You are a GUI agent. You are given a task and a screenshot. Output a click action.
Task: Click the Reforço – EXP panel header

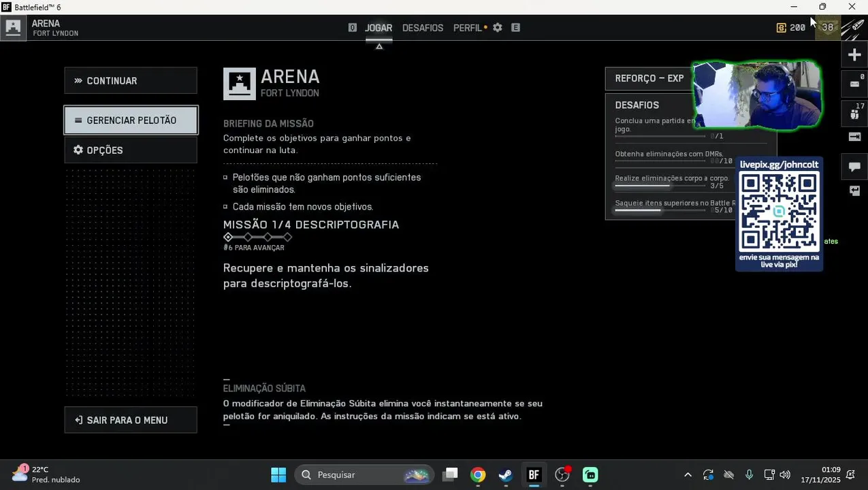point(649,78)
